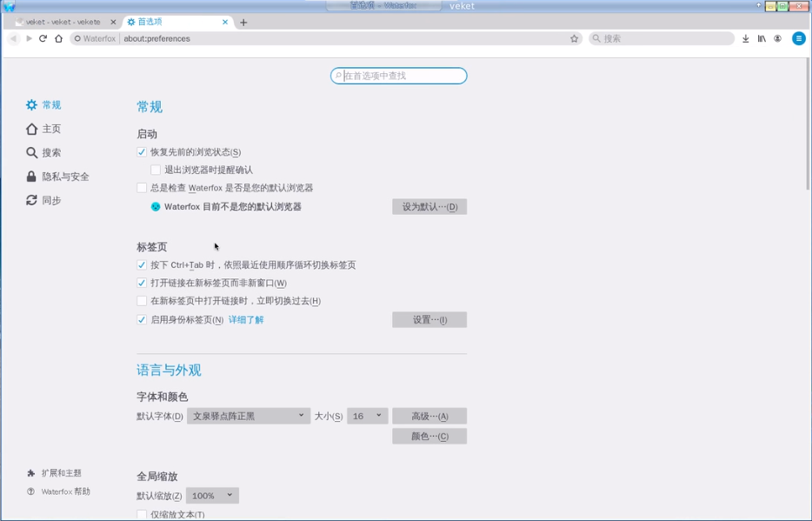This screenshot has height=521, width=812.
Task: Reload the current page
Action: pos(43,38)
